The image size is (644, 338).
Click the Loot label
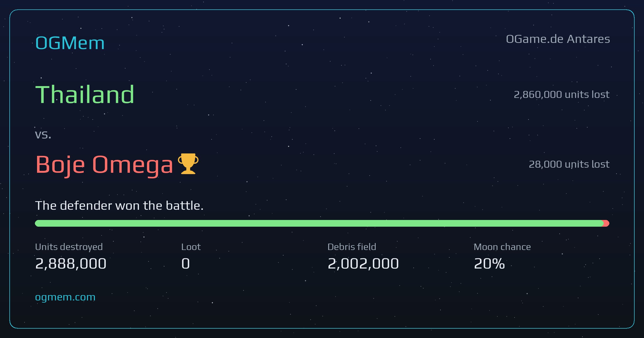pyautogui.click(x=191, y=247)
